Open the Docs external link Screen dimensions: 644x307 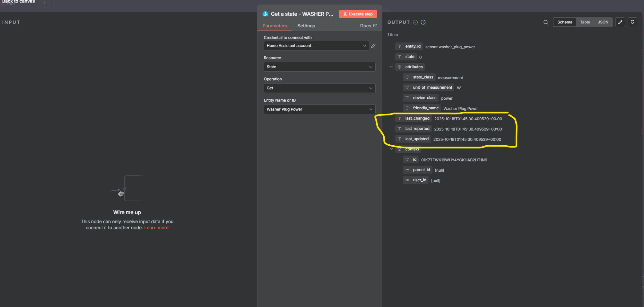[368, 26]
